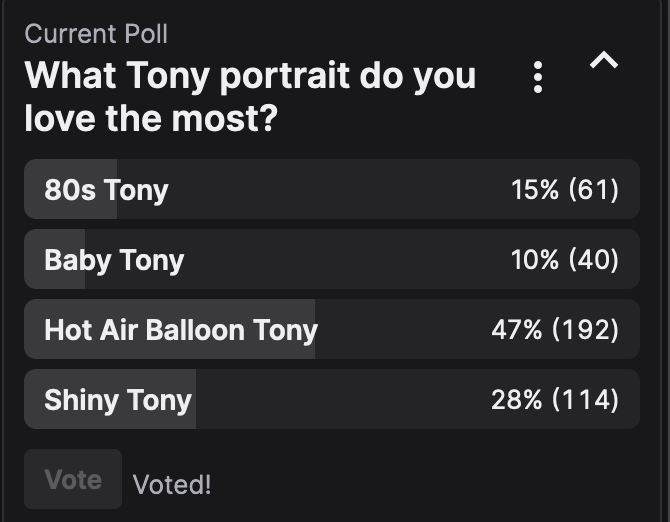Click the (61) vote count
This screenshot has height=522, width=670.
point(594,190)
